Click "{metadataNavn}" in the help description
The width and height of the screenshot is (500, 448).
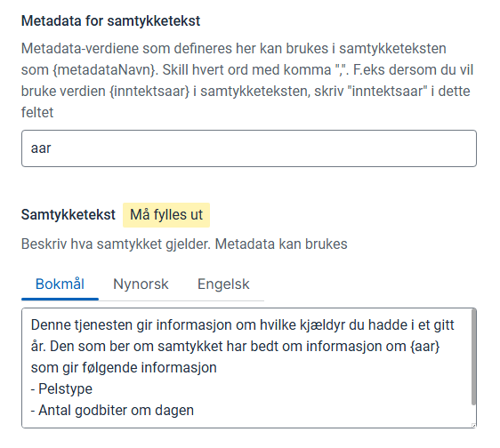click(x=105, y=70)
